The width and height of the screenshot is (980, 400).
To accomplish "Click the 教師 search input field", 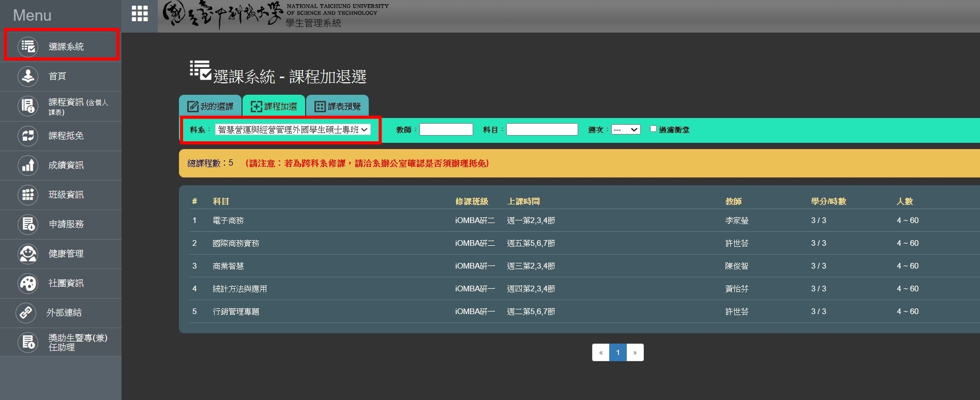I will [x=446, y=129].
